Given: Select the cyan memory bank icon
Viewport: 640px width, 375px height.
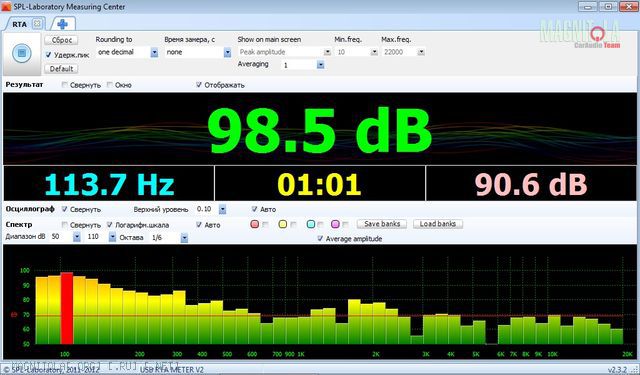Looking at the screenshot, I should (x=311, y=224).
